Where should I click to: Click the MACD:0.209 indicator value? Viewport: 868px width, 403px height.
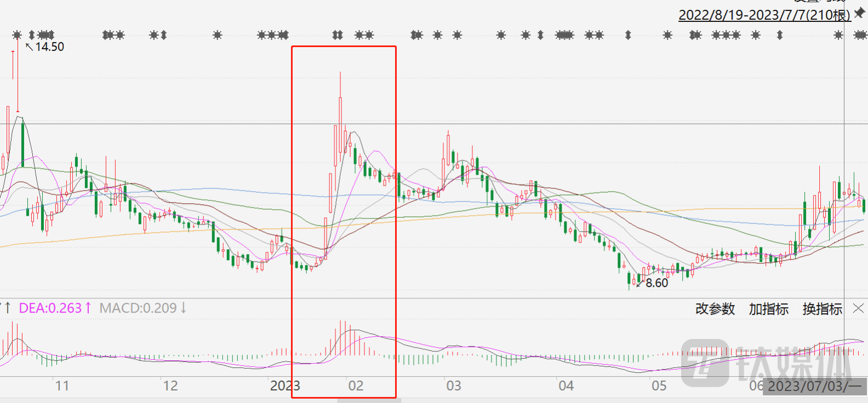tap(138, 308)
